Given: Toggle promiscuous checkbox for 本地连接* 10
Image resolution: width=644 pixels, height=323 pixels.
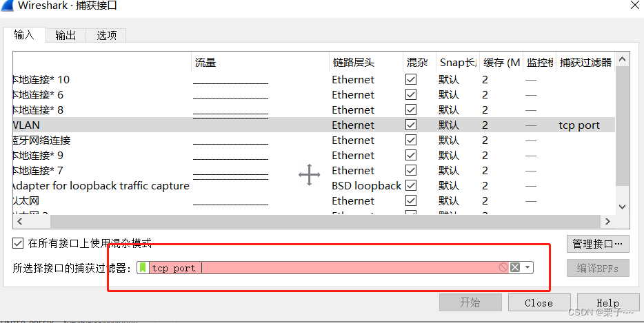Looking at the screenshot, I should click(411, 79).
